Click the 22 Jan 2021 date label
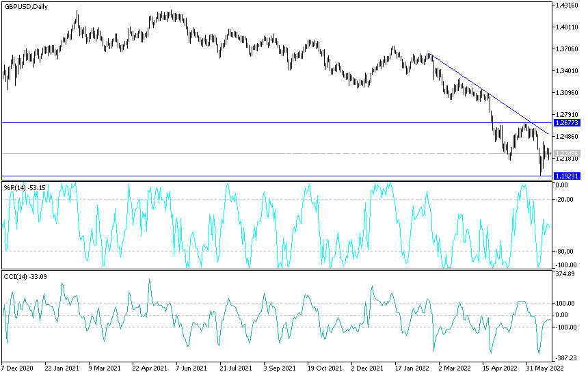Image resolution: width=588 pixels, height=376 pixels. 62,368
